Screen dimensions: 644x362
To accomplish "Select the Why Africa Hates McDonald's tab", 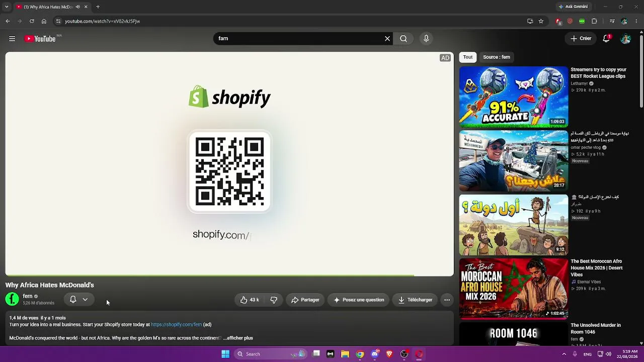I will coord(51,7).
